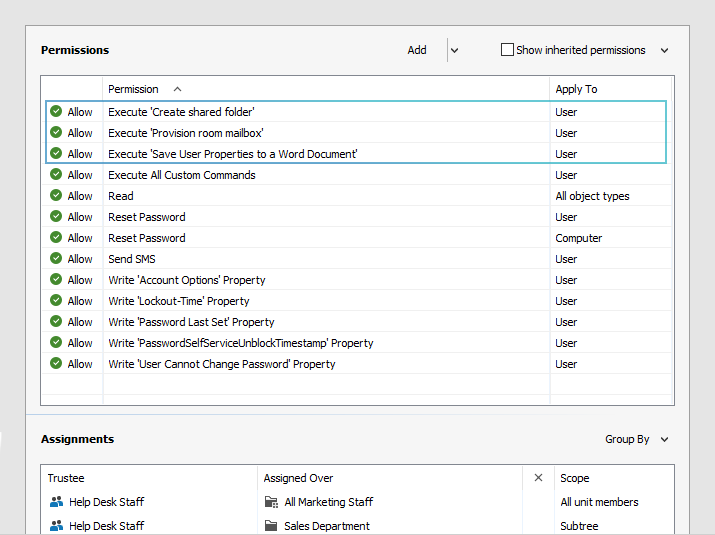Screen dimensions: 715x535
Task: Click the X column header icon in Assignments
Action: (538, 478)
